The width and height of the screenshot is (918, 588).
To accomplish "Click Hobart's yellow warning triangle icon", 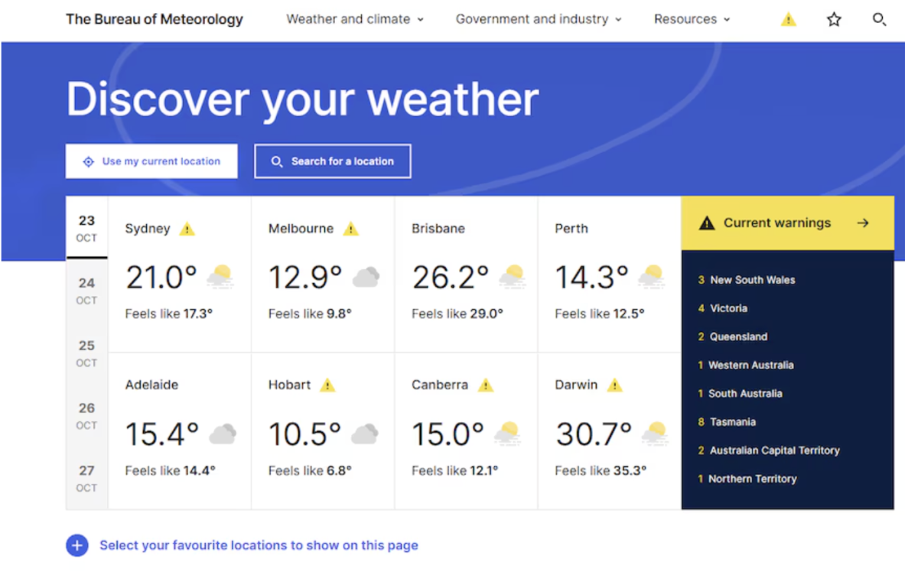I will click(x=327, y=385).
